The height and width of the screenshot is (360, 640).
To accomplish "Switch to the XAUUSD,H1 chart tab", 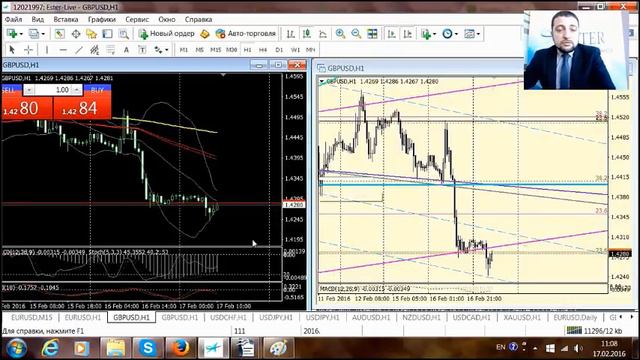I will [522, 317].
